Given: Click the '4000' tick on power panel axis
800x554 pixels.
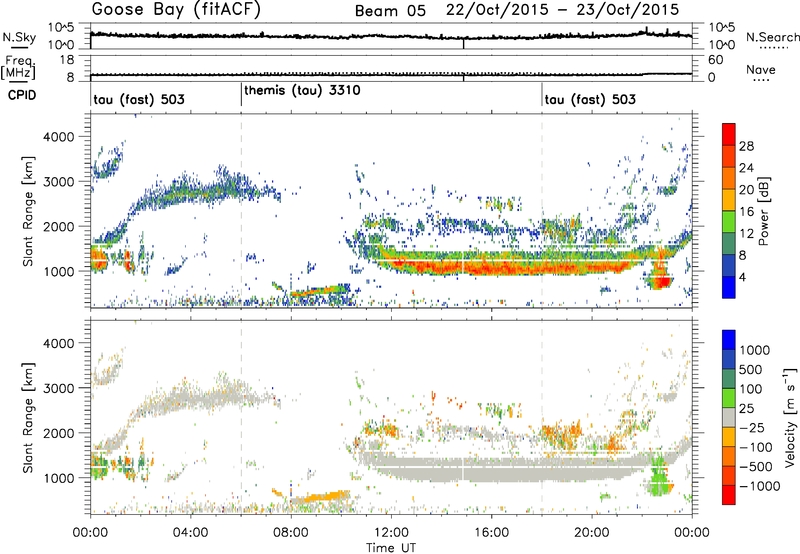Looking at the screenshot, I should [x=58, y=137].
